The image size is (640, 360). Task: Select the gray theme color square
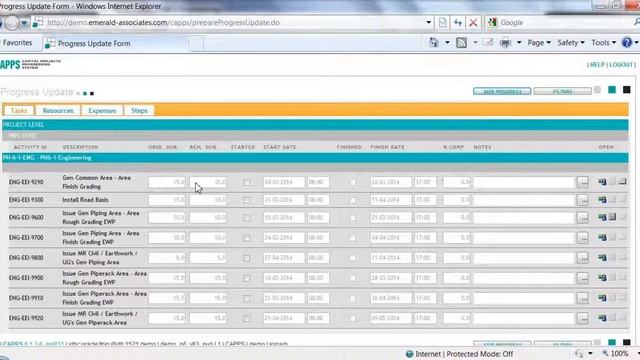tap(597, 90)
